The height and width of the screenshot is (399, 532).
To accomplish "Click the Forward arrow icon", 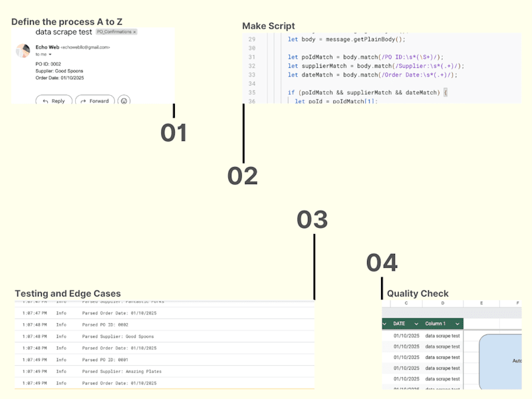I will pyautogui.click(x=83, y=101).
